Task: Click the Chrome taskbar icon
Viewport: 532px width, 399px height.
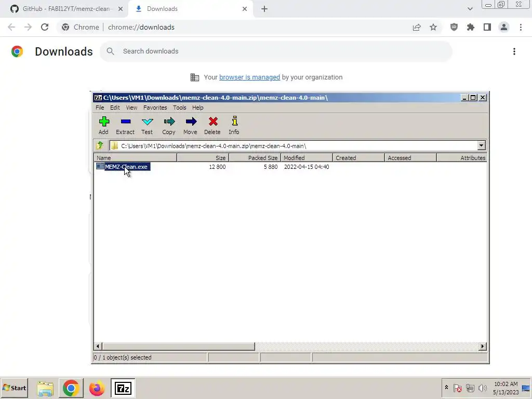Action: coord(71,388)
